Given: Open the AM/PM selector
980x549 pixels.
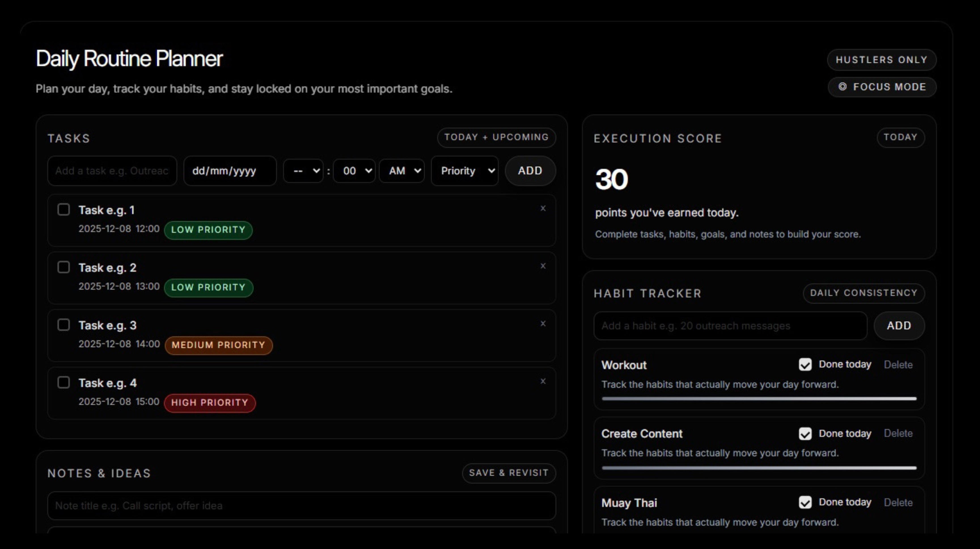Looking at the screenshot, I should click(x=402, y=171).
